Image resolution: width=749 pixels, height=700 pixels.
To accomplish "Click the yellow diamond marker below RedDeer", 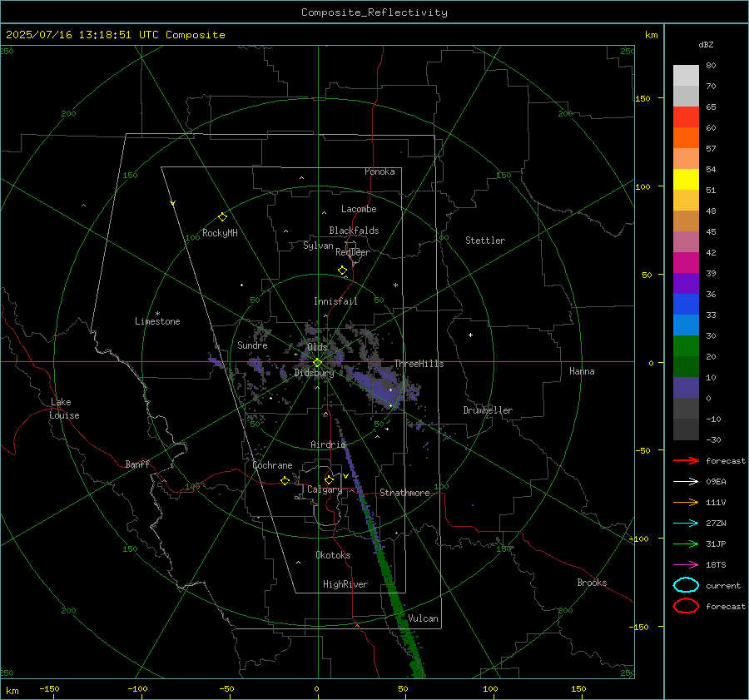I will click(342, 271).
